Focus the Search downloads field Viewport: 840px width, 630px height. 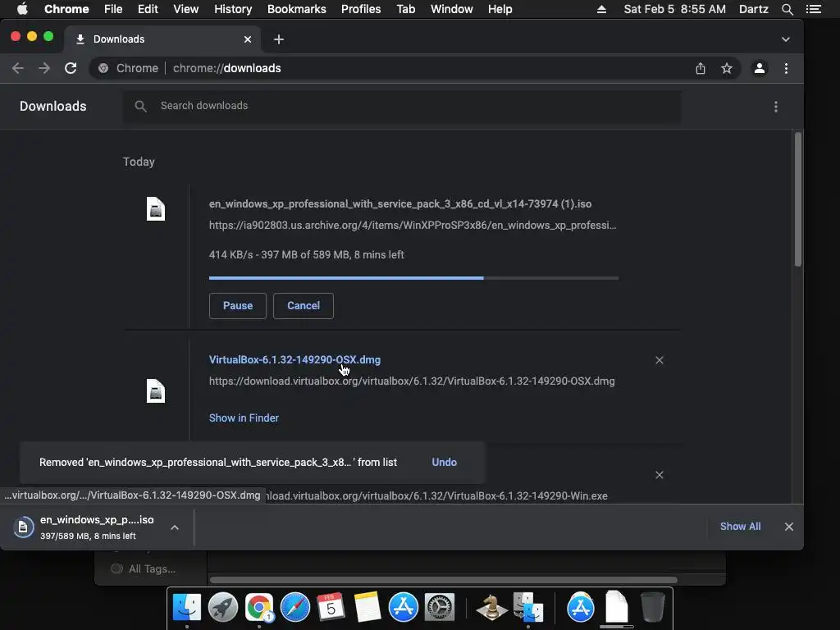[x=402, y=106]
